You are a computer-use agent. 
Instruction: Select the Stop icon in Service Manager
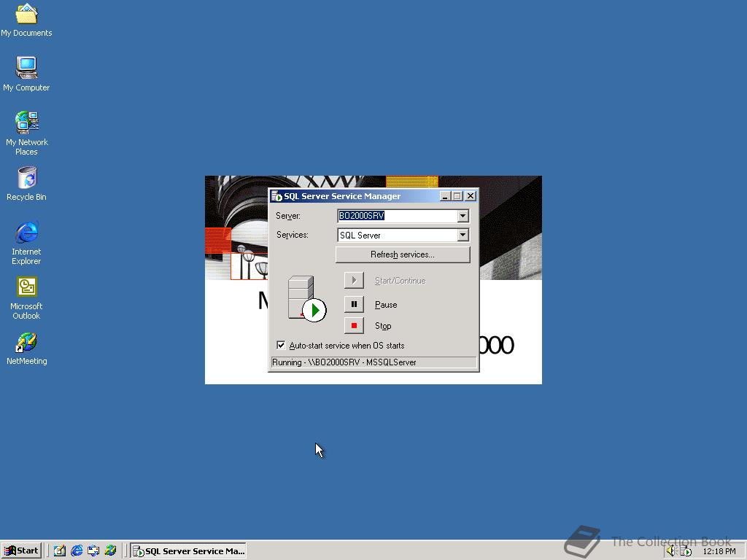coord(354,325)
